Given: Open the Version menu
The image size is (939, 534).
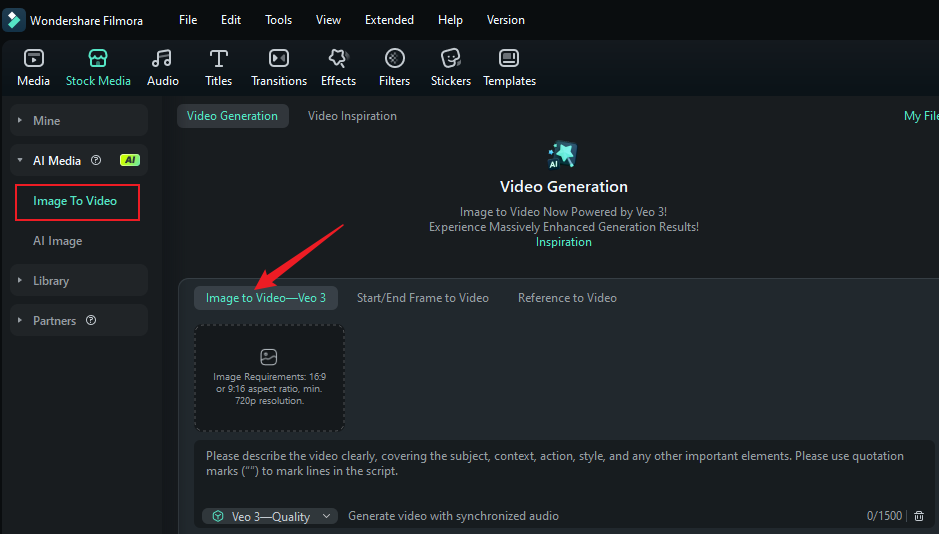Looking at the screenshot, I should click(x=505, y=20).
